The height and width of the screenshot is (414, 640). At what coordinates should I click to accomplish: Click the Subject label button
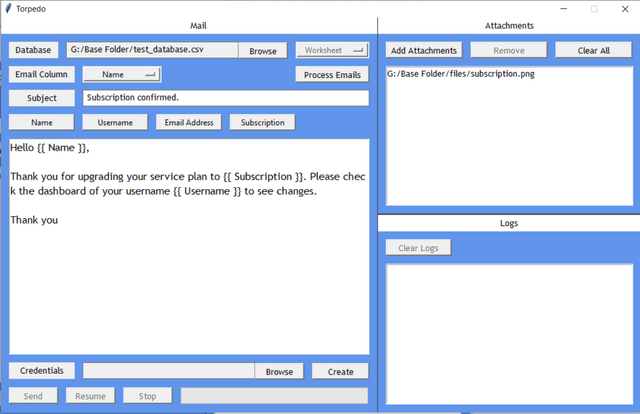click(x=42, y=98)
